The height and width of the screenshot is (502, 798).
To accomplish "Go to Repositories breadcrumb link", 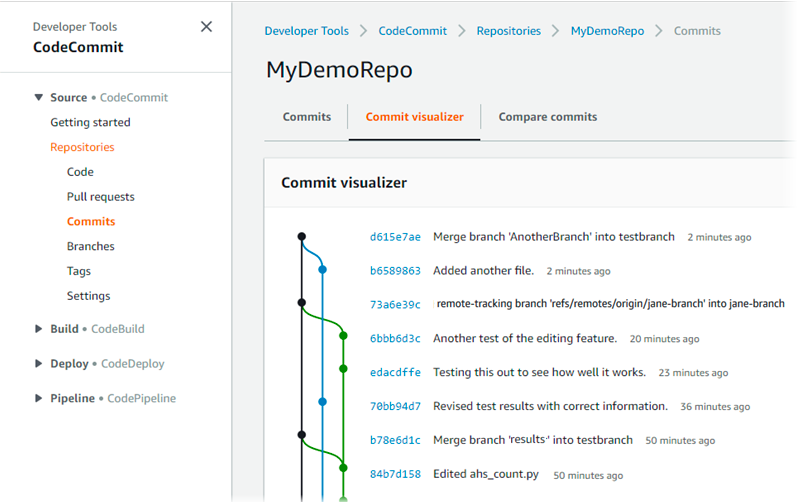I will pos(508,31).
